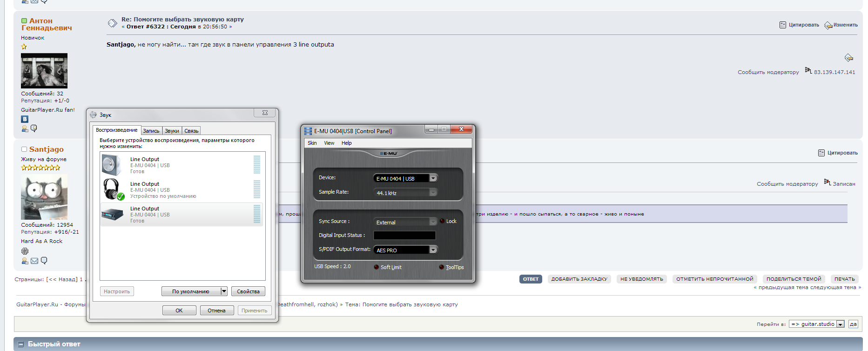Click the level meter of the speaker Line Output

click(x=257, y=165)
